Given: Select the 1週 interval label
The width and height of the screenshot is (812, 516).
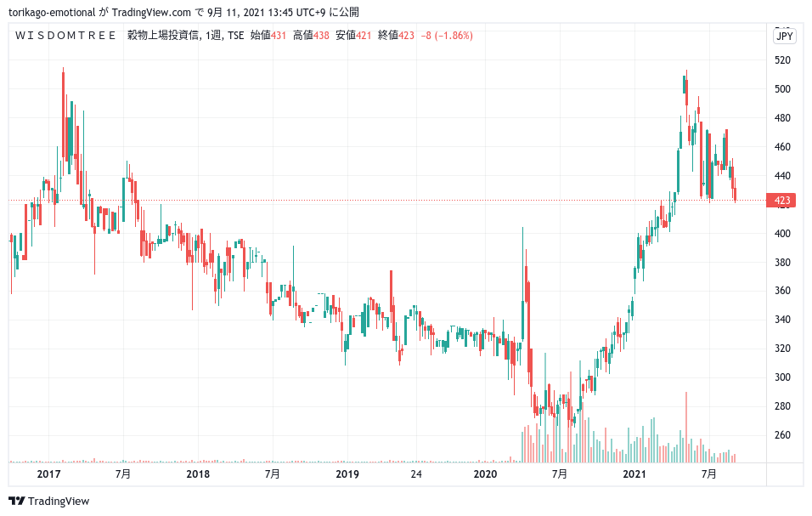Looking at the screenshot, I should point(214,35).
